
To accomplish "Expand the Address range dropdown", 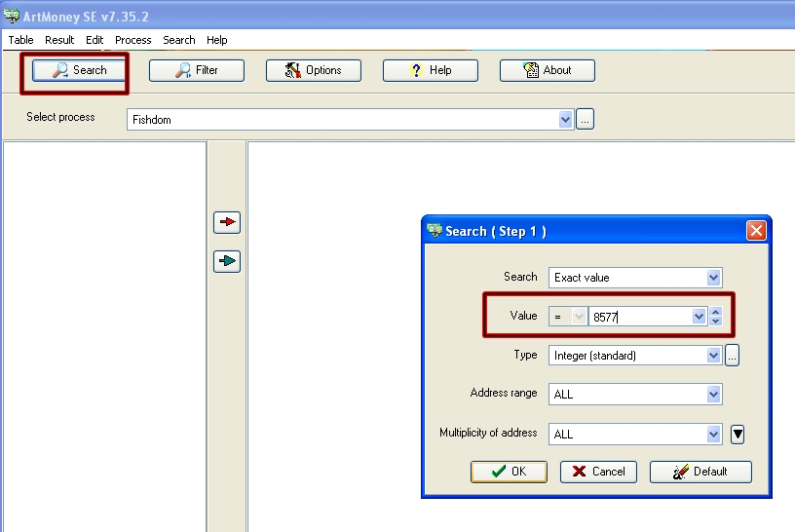I will click(x=713, y=394).
